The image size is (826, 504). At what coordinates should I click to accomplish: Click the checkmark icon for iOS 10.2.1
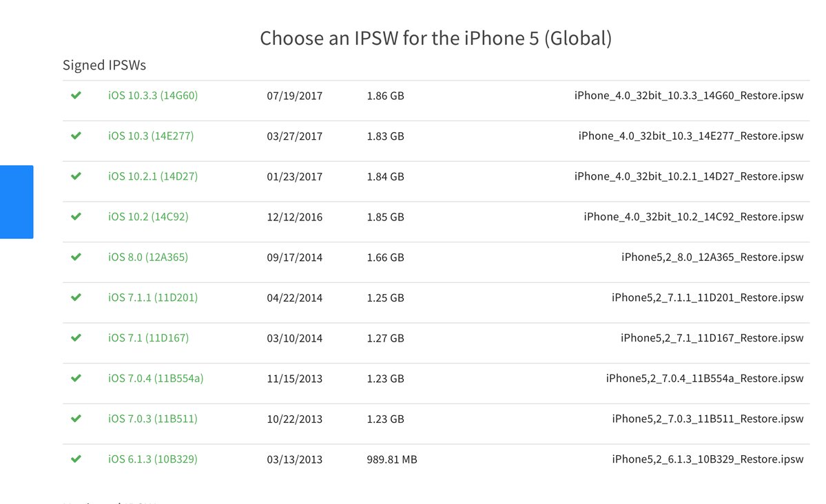[76, 176]
